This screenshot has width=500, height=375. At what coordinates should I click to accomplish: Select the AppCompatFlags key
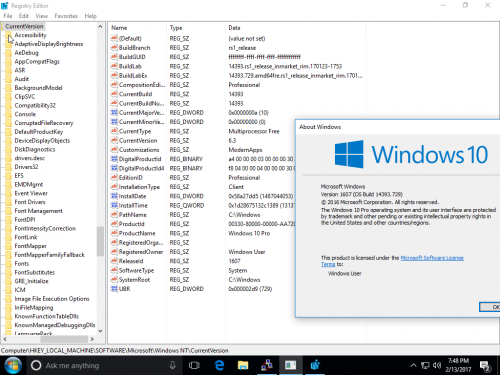click(37, 61)
